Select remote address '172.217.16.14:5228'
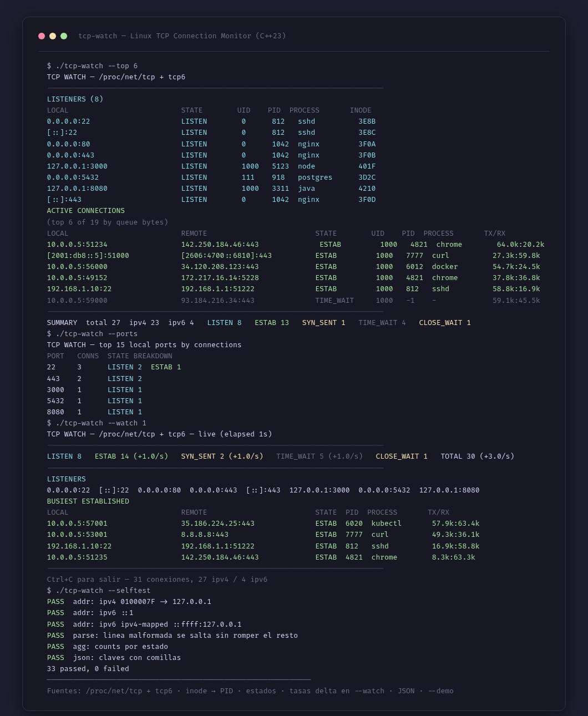This screenshot has width=588, height=716. [220, 278]
